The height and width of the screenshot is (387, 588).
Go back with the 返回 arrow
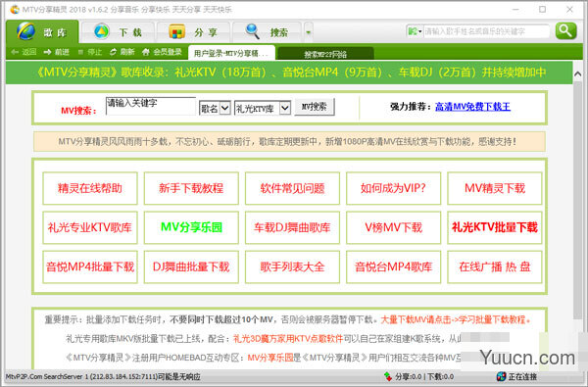coord(24,52)
